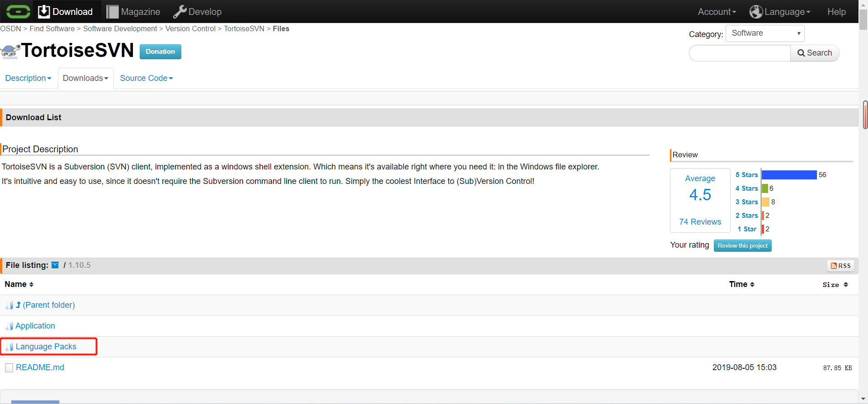Click the TortoiseSVN turtle logo

[10, 51]
